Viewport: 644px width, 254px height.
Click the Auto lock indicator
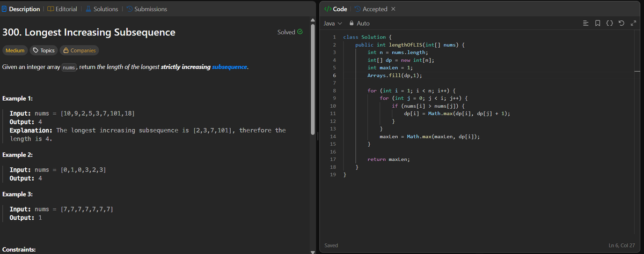click(x=360, y=24)
